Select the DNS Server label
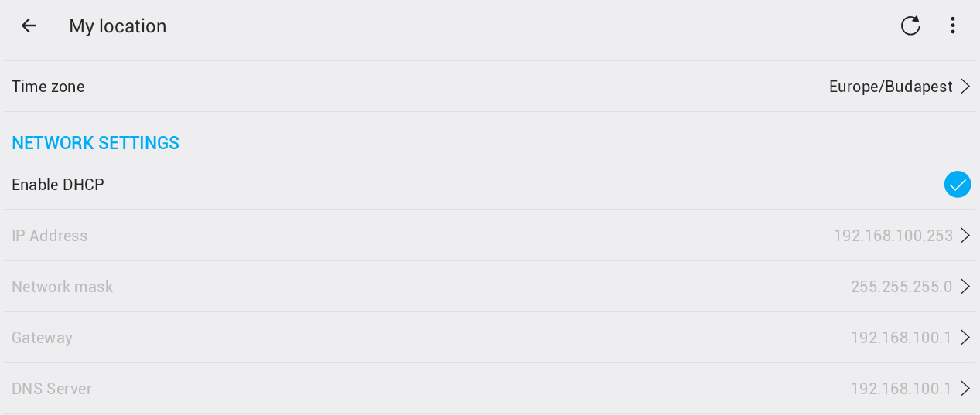 click(x=52, y=389)
